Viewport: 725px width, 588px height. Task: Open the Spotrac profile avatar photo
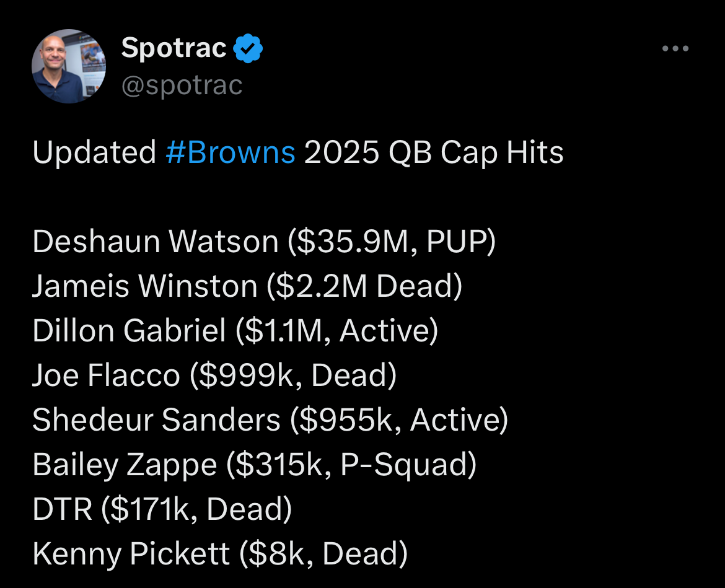coord(69,66)
